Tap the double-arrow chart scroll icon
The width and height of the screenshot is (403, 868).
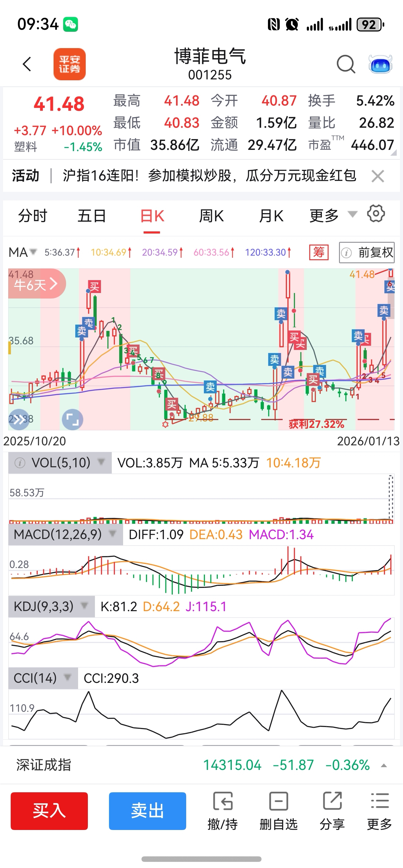click(x=18, y=419)
